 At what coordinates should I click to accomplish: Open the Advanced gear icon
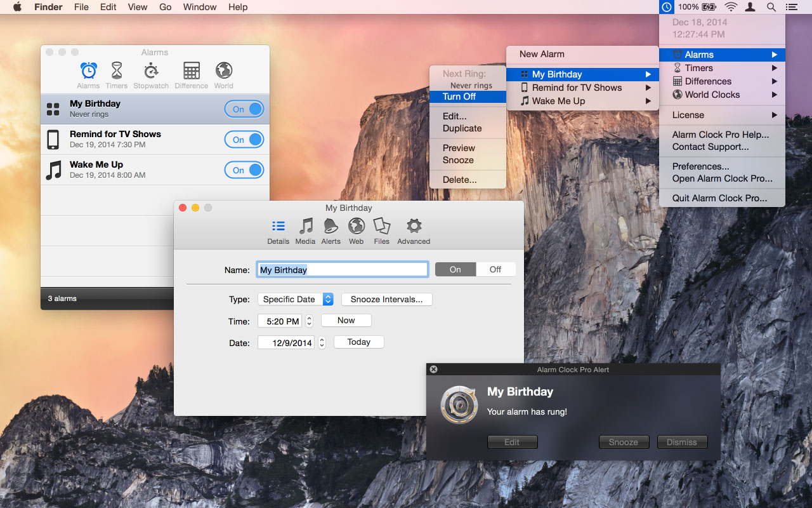point(414,226)
